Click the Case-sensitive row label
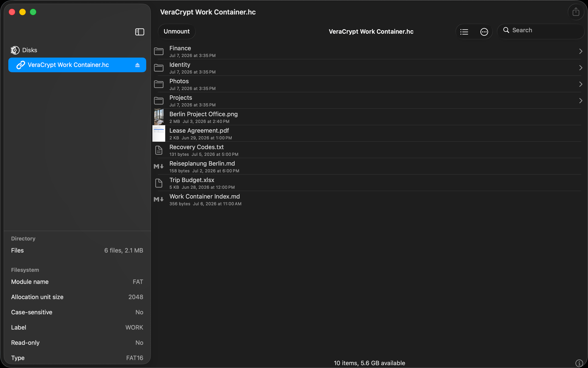This screenshot has height=368, width=588. 32,312
